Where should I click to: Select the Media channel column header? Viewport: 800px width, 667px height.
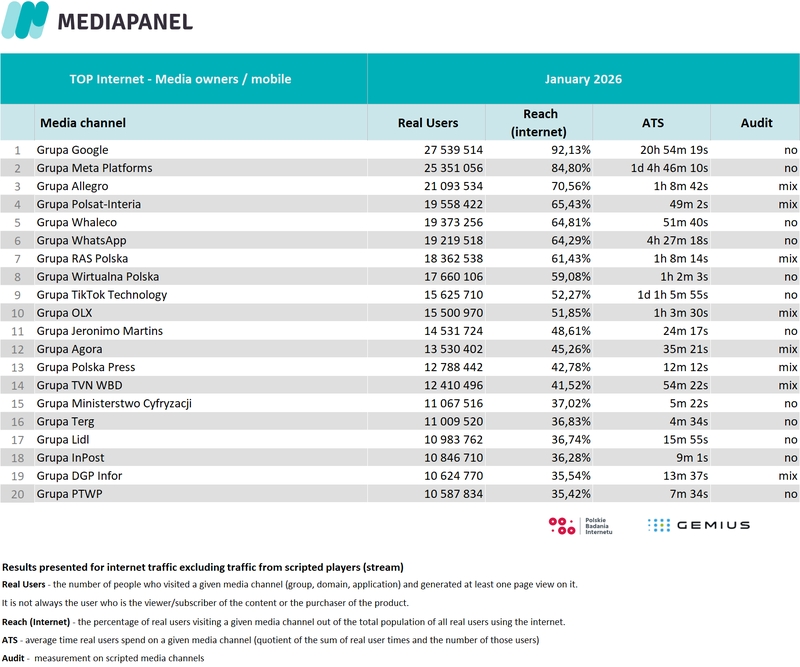pyautogui.click(x=83, y=123)
